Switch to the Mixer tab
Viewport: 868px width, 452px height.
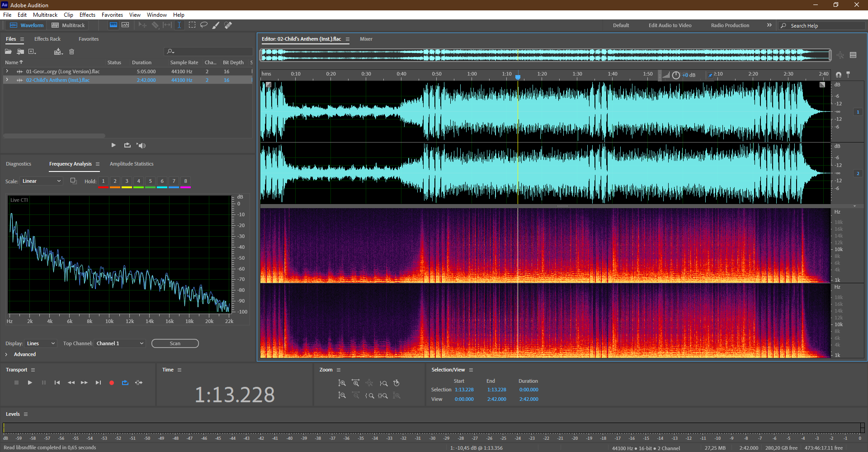(366, 39)
